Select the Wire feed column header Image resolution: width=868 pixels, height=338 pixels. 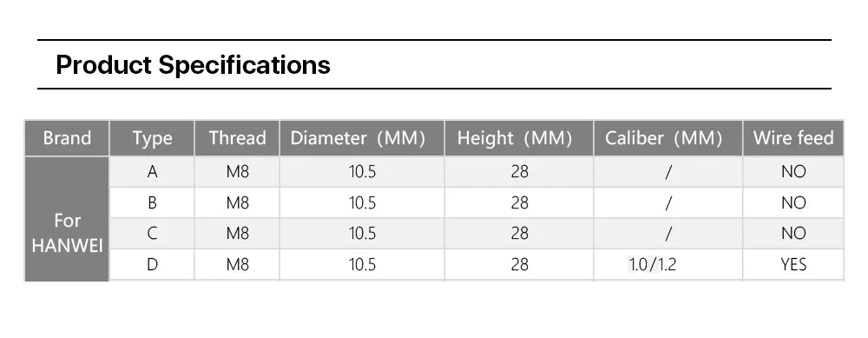(793, 138)
